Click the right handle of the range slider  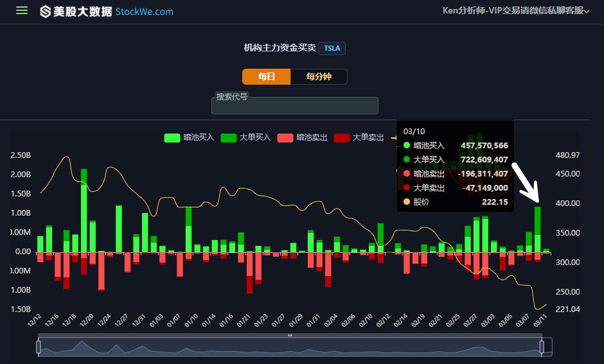pyautogui.click(x=542, y=347)
